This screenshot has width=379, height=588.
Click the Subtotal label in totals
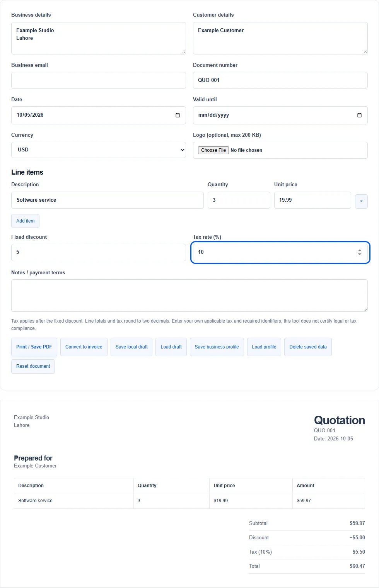[x=258, y=523]
